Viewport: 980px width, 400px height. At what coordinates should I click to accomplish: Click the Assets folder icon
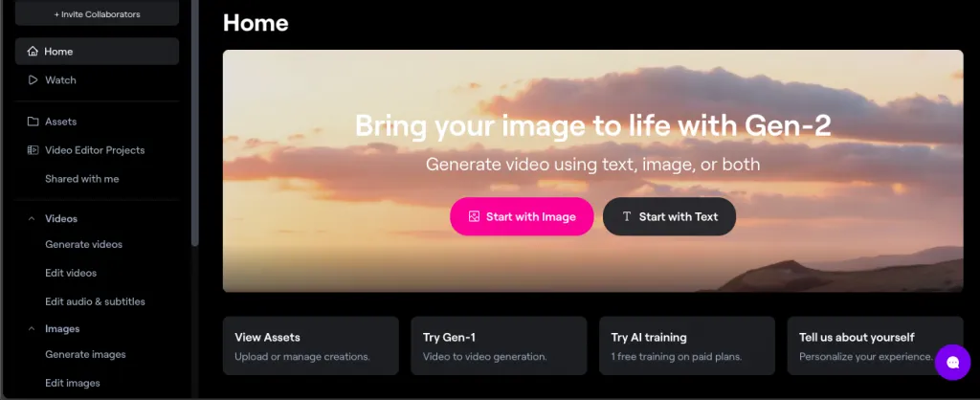coord(33,122)
